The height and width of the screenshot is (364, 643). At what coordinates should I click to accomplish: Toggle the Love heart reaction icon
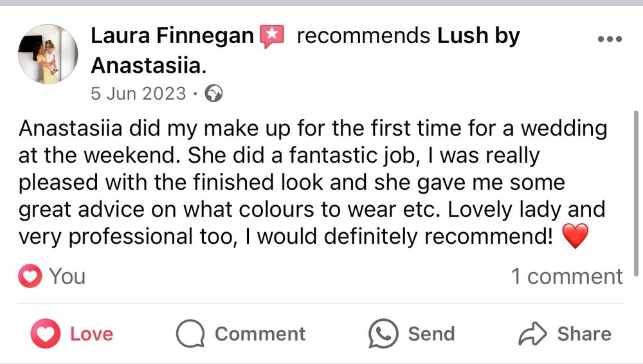click(x=46, y=334)
